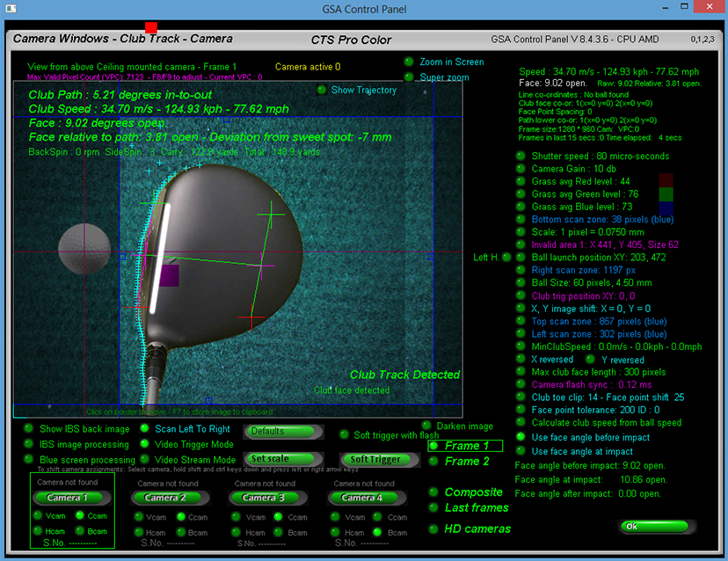Toggle Scan Left To Right
Screen dimensions: 728x561
pyautogui.click(x=144, y=428)
